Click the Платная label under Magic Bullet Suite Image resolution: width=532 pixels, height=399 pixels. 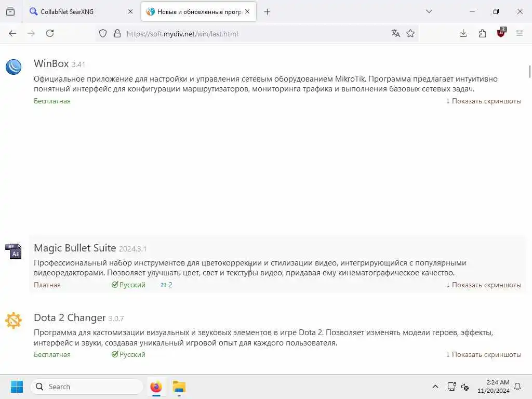(47, 285)
